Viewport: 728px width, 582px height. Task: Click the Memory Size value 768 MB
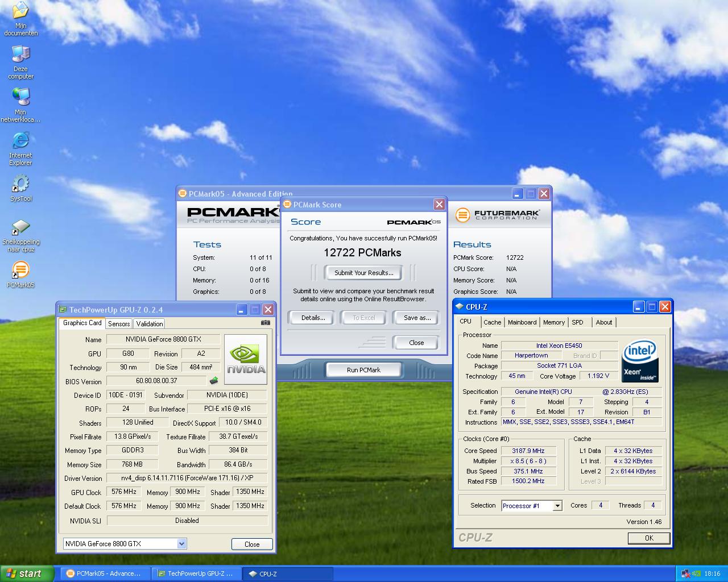pyautogui.click(x=132, y=464)
